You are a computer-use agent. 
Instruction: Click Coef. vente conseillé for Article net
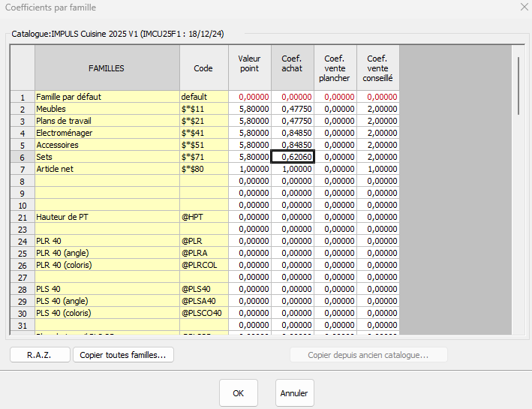coord(378,169)
